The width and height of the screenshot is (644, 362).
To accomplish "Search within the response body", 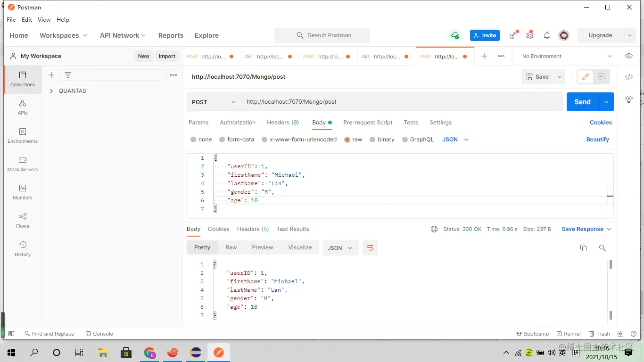I will (x=602, y=248).
